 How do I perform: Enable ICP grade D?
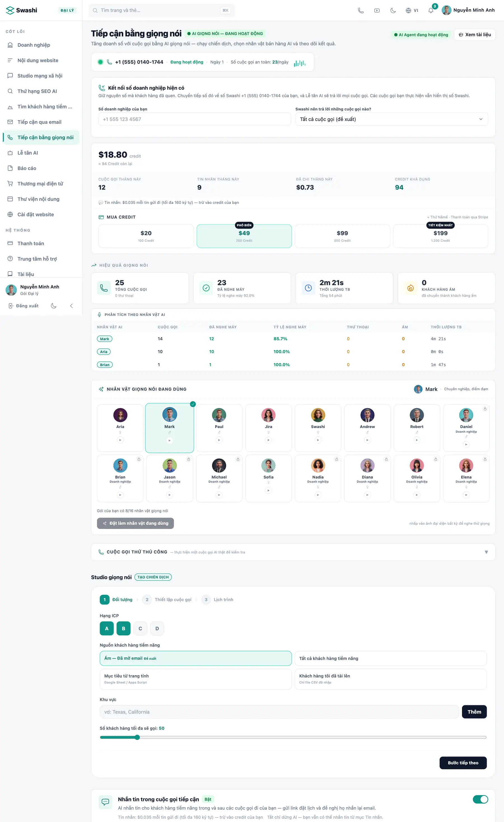pos(157,629)
